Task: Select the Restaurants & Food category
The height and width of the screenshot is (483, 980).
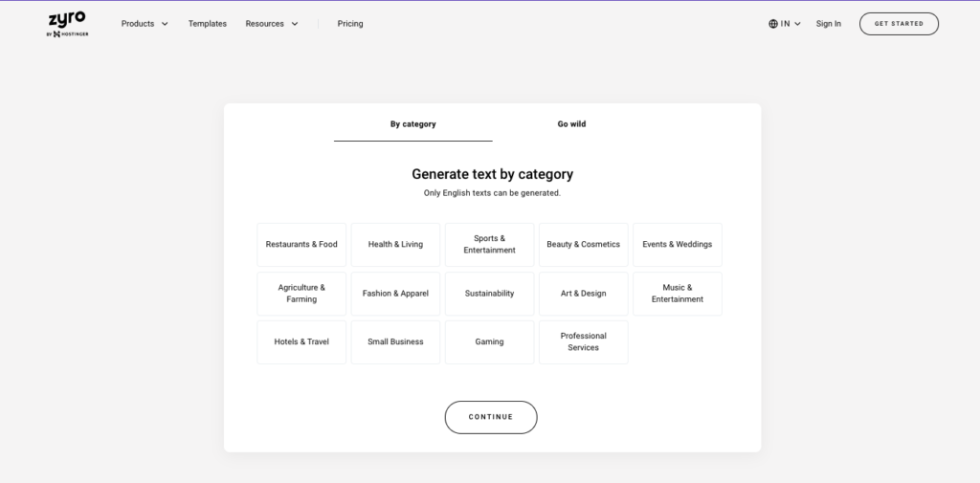Action: point(301,244)
